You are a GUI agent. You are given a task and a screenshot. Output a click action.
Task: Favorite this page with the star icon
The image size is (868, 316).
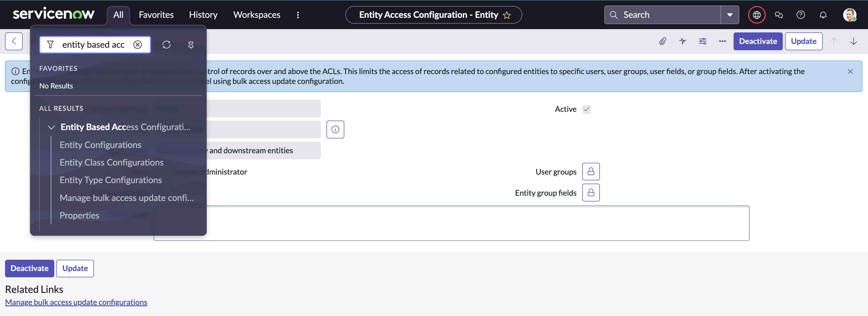pos(506,15)
